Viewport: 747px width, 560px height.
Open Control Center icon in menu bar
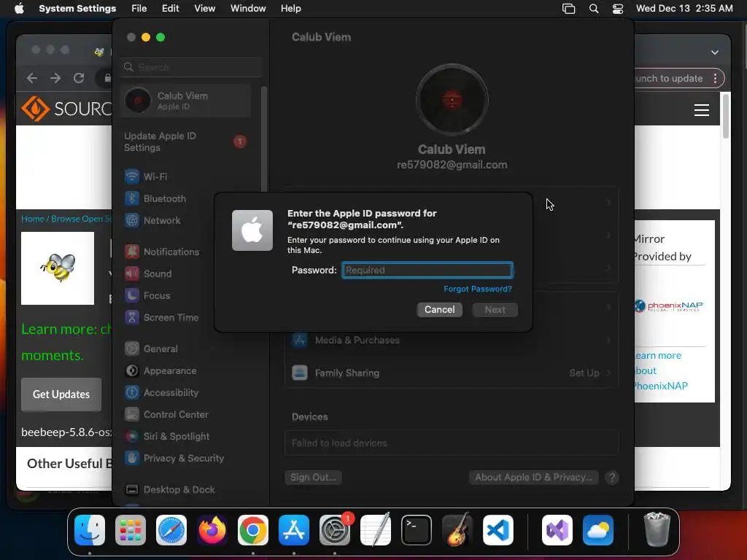[x=618, y=9]
